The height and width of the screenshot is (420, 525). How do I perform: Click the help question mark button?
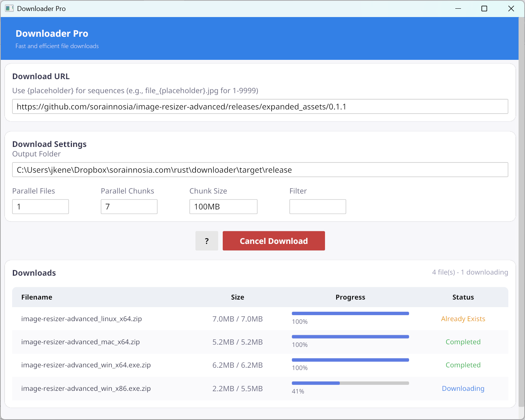tap(206, 240)
